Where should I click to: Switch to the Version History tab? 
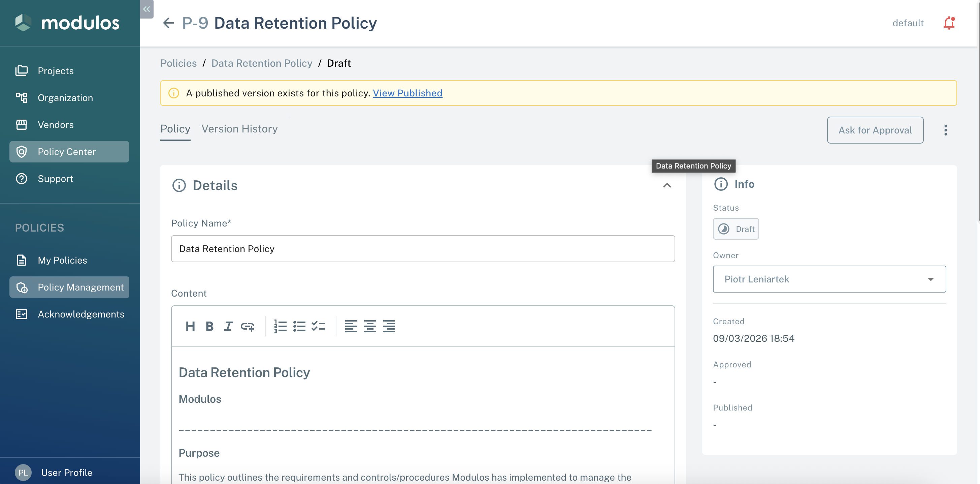[239, 129]
